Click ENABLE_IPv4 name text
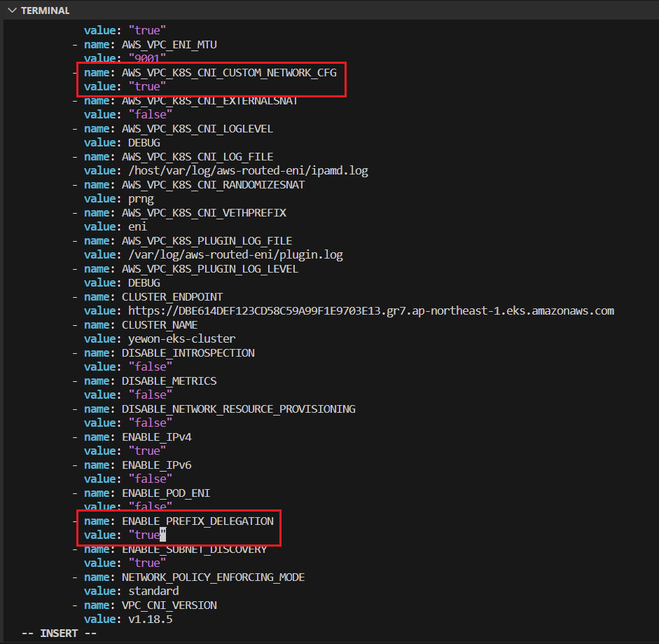This screenshot has width=659, height=644. click(x=157, y=437)
